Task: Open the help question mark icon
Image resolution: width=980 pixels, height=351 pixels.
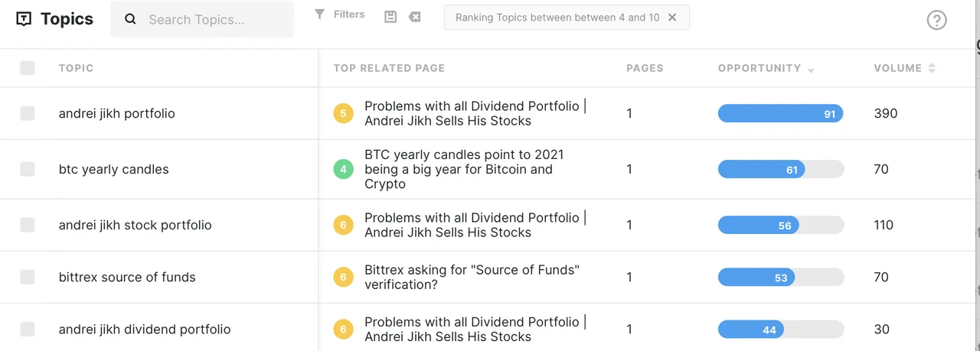Action: (x=936, y=20)
